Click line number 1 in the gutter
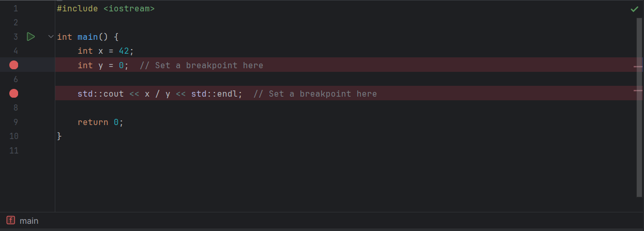This screenshot has width=644, height=231. click(x=16, y=9)
